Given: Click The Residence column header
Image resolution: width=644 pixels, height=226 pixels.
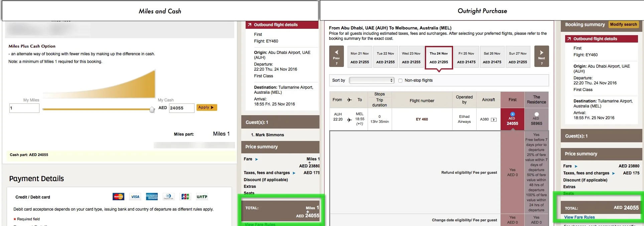Looking at the screenshot, I should pos(536,100).
